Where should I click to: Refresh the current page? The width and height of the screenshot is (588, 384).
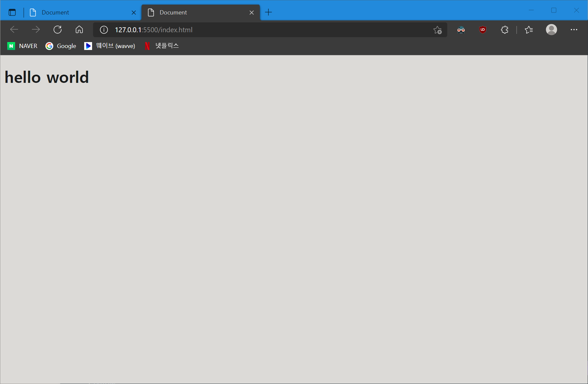tap(58, 30)
